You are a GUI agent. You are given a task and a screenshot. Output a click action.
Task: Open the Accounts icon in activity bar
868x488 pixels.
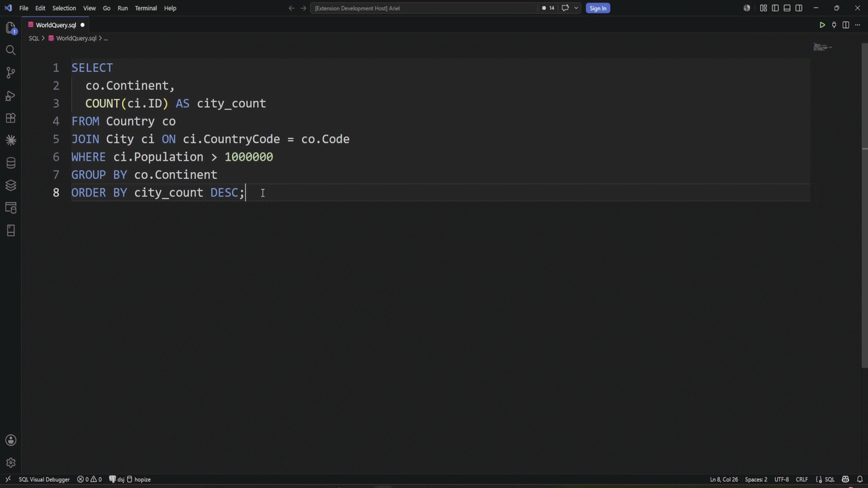coord(11,441)
